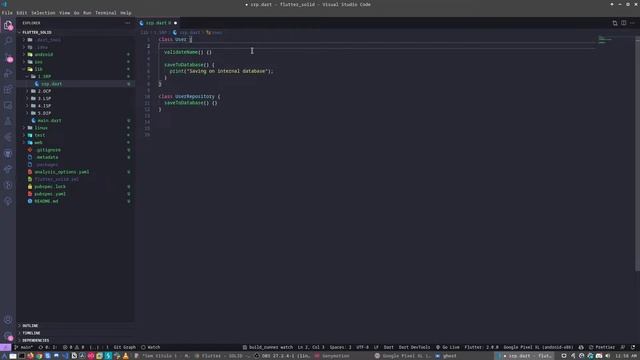Image resolution: width=640 pixels, height=360 pixels.
Task: Click Google Pixel XL device selector
Action: 538,347
